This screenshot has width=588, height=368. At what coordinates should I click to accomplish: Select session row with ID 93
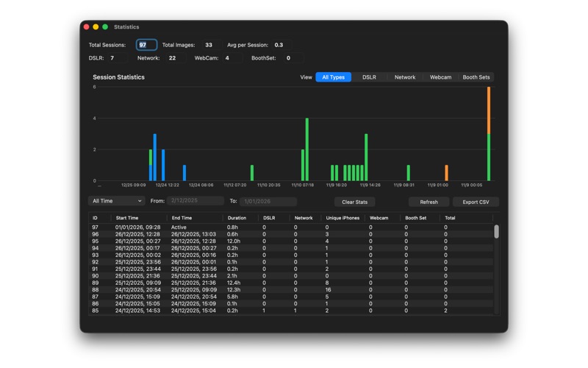coord(291,255)
